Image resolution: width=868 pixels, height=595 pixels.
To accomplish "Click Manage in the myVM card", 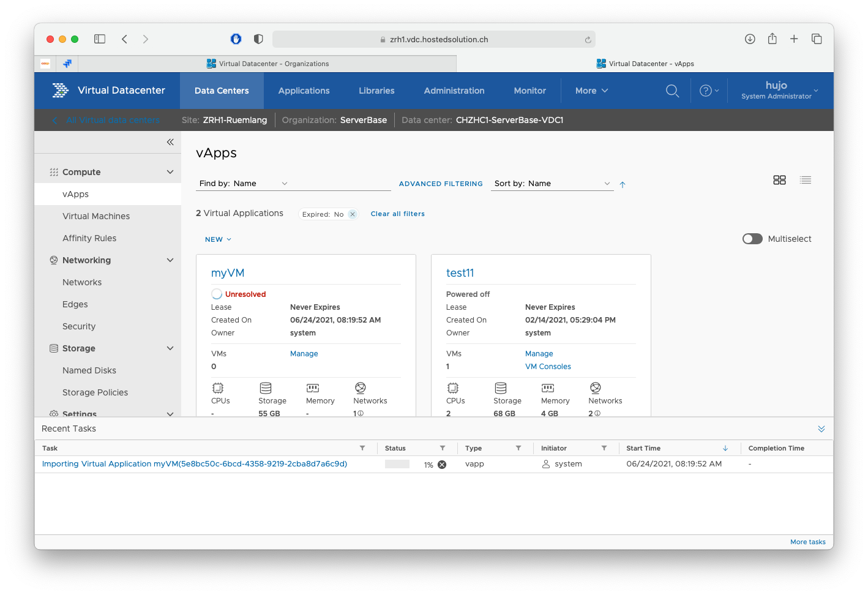I will pyautogui.click(x=304, y=354).
